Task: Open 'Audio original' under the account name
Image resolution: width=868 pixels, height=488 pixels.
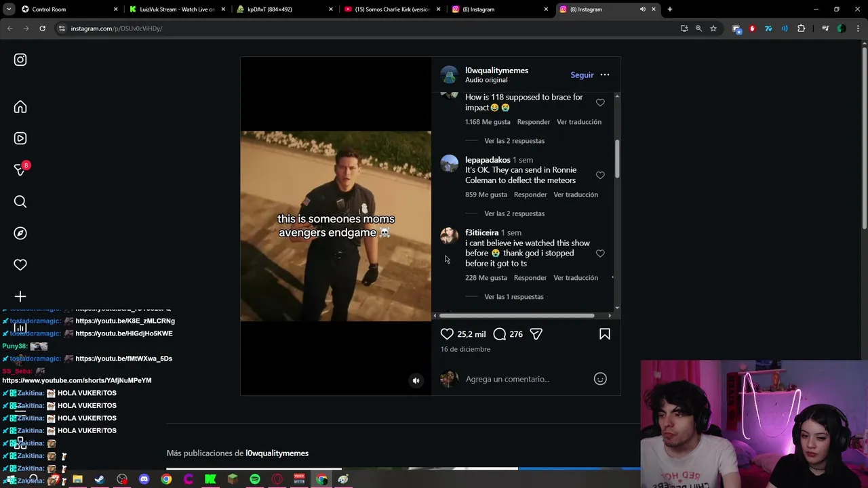Action: tap(486, 80)
